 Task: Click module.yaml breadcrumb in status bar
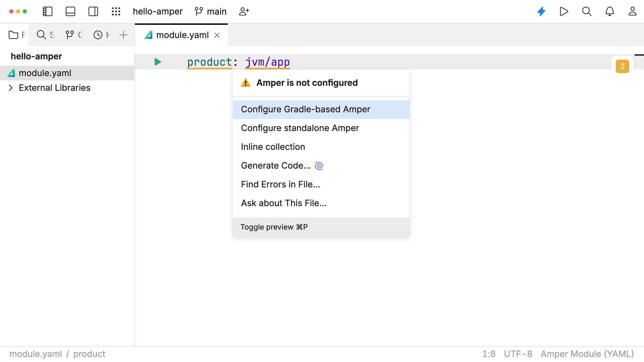coord(36,354)
